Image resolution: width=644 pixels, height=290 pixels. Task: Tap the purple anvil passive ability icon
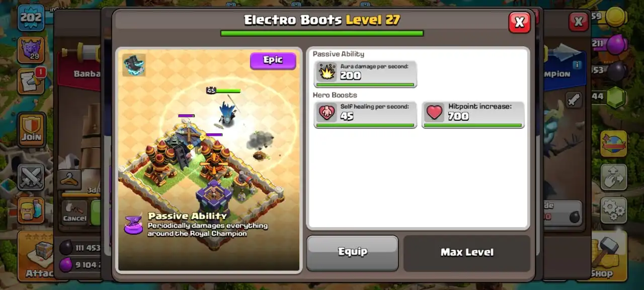[x=133, y=225]
